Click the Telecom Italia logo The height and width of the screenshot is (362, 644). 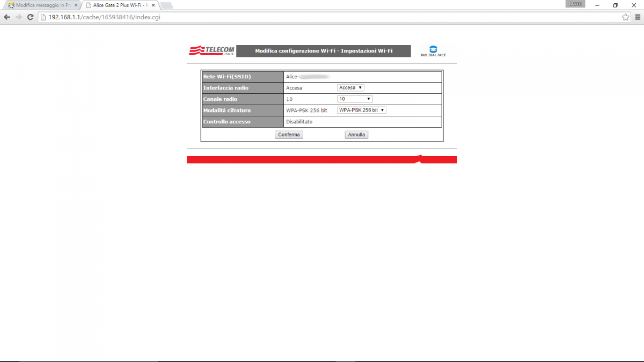(211, 51)
